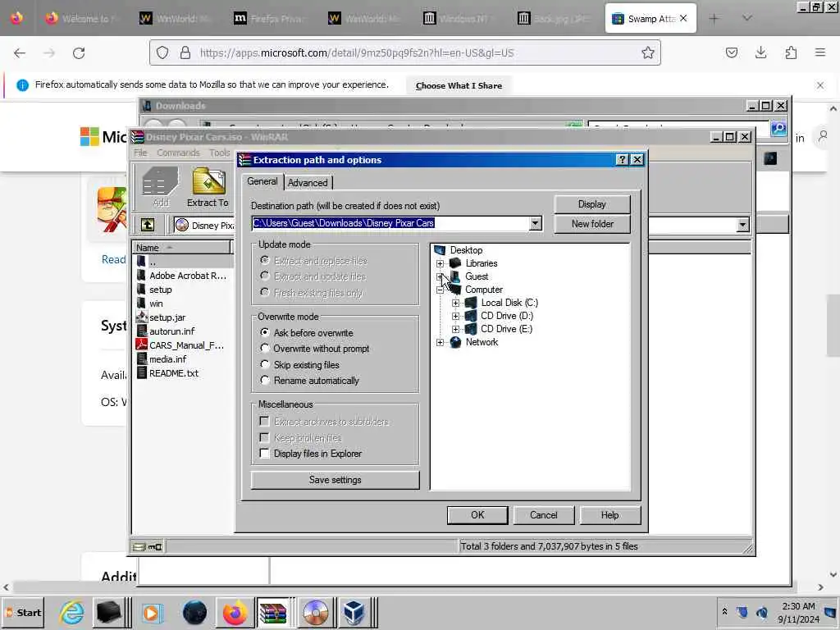Select Extract and update files radio
This screenshot has width=840, height=630.
click(265, 276)
